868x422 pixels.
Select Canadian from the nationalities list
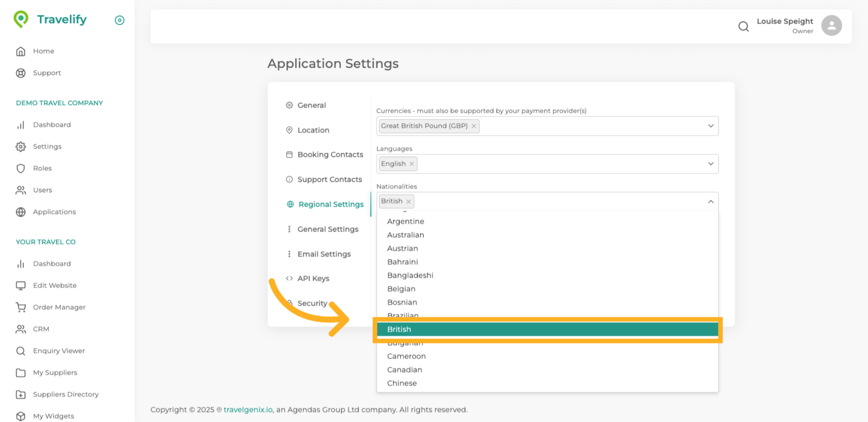tap(404, 370)
